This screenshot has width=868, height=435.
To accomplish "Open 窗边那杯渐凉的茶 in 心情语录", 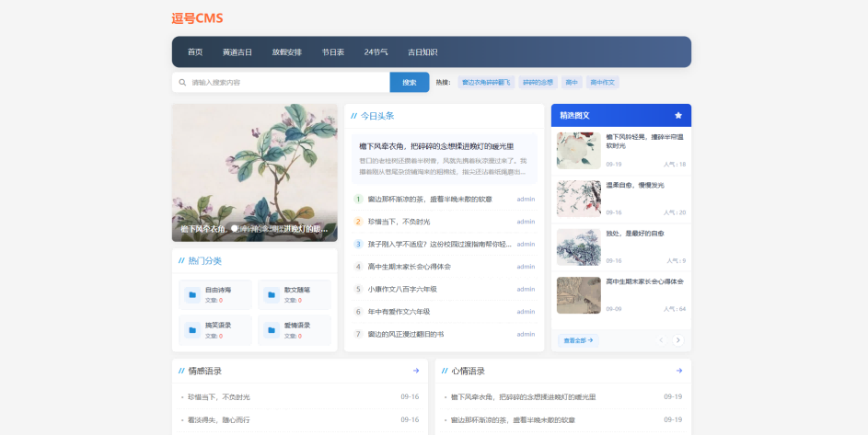I will click(x=513, y=420).
